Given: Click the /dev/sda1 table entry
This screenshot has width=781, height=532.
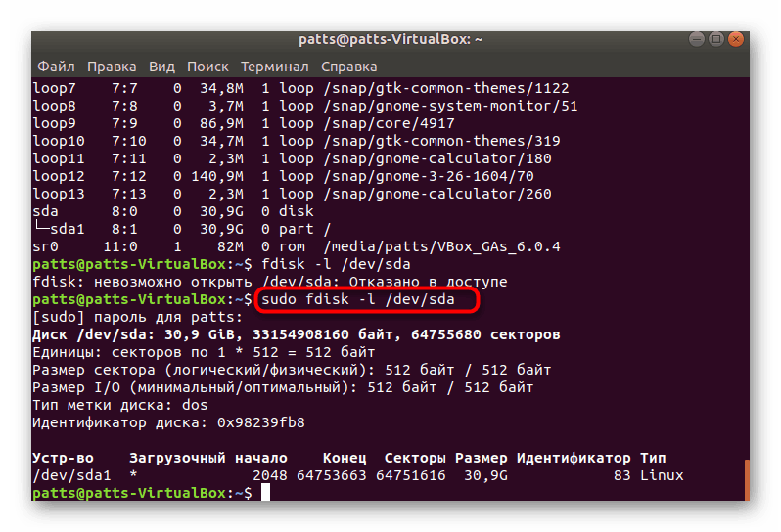Looking at the screenshot, I should click(71, 475).
